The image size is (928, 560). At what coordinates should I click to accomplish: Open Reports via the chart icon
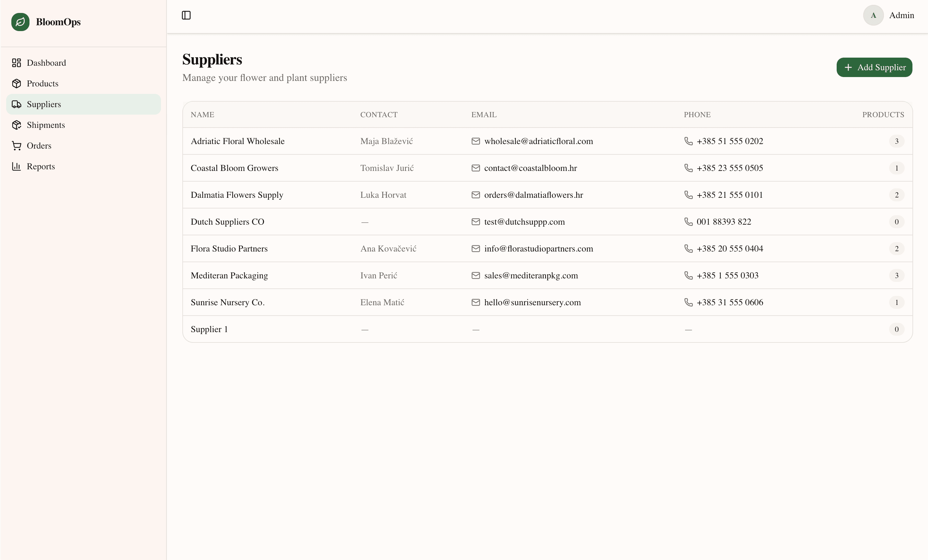(17, 166)
